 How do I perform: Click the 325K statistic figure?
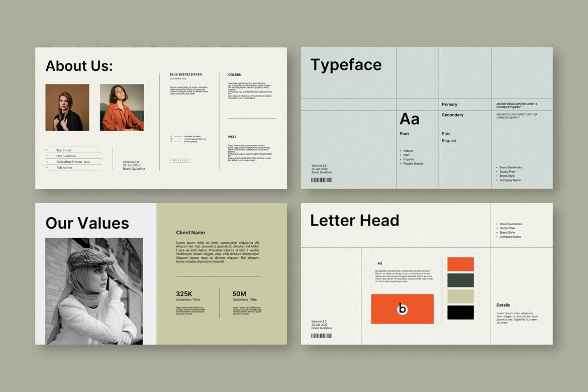(x=184, y=294)
